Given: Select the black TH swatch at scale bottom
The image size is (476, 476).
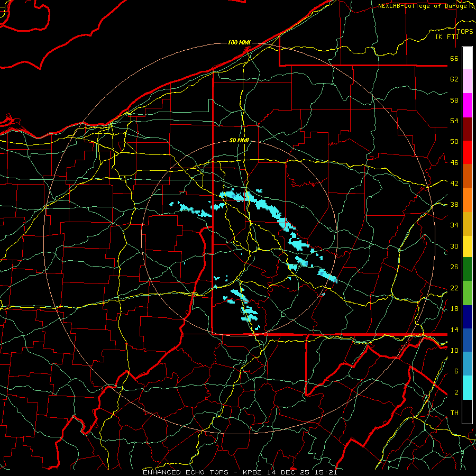Looking at the screenshot, I should tap(467, 411).
